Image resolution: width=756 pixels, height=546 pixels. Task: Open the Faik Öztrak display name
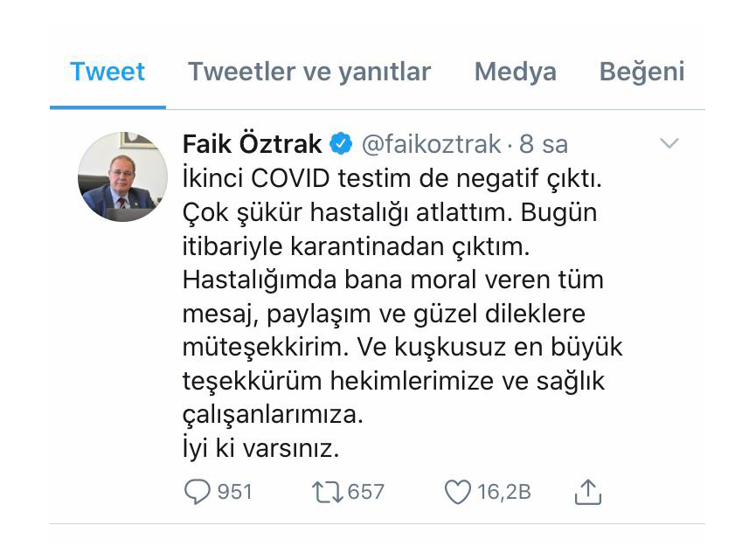click(x=253, y=143)
